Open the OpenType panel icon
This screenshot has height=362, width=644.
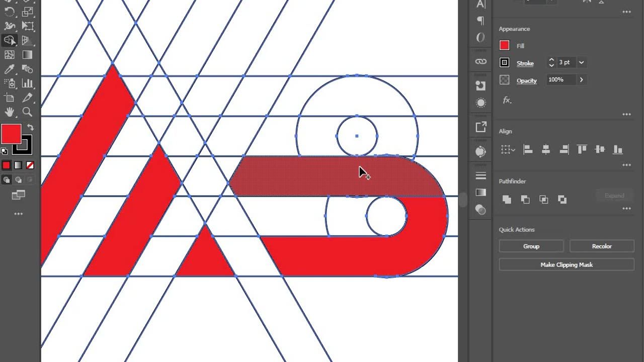pyautogui.click(x=480, y=38)
